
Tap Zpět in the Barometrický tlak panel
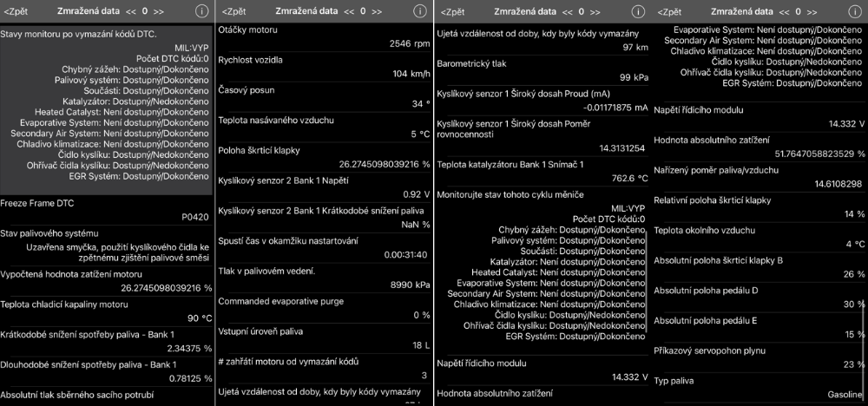click(452, 11)
